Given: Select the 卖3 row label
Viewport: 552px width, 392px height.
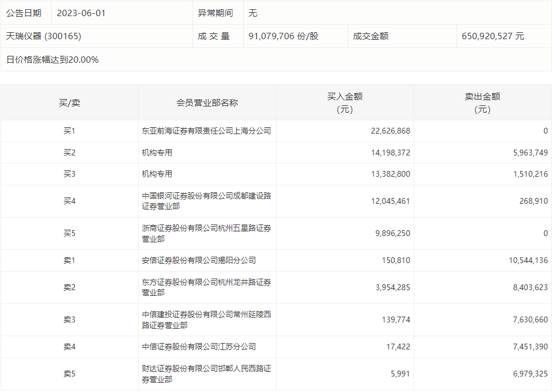Looking at the screenshot, I should pos(69,319).
